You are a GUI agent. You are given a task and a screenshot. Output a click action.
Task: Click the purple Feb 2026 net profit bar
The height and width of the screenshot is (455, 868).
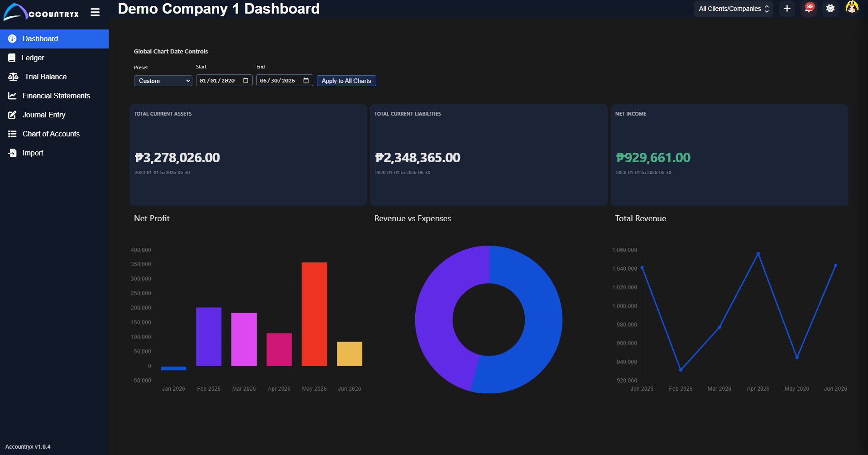[209, 337]
